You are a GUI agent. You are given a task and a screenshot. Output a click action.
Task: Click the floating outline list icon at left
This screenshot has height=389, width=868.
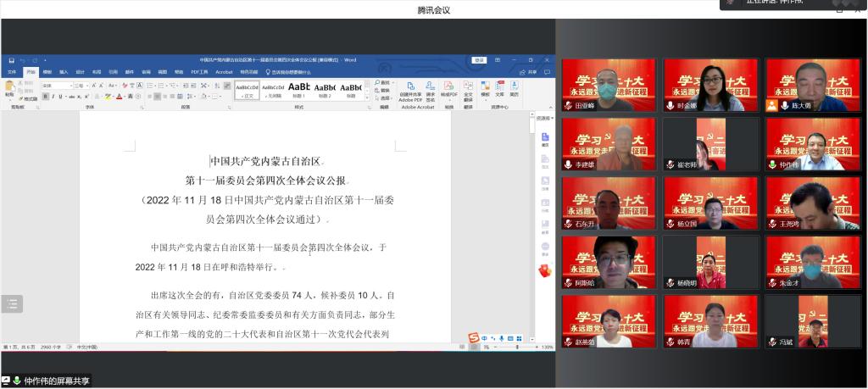click(x=12, y=304)
